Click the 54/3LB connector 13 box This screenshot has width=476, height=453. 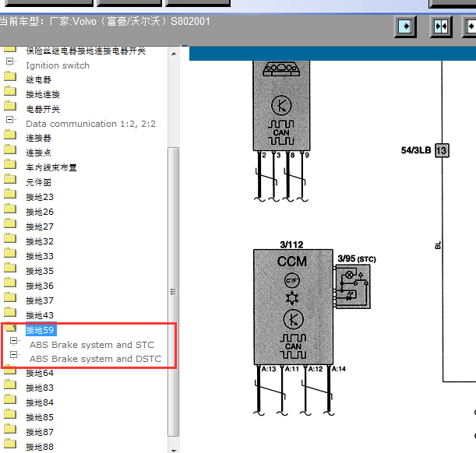(x=442, y=150)
